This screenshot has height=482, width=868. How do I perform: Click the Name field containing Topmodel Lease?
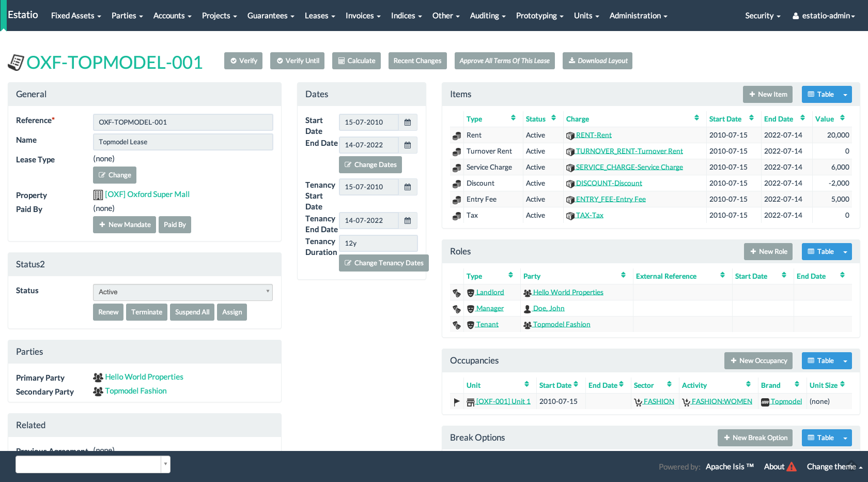click(183, 142)
